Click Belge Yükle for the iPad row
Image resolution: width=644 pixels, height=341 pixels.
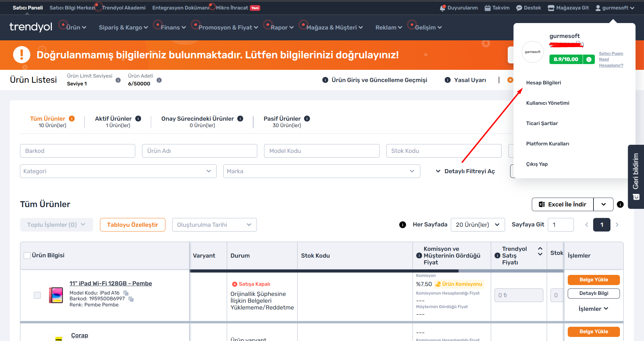[594, 280]
